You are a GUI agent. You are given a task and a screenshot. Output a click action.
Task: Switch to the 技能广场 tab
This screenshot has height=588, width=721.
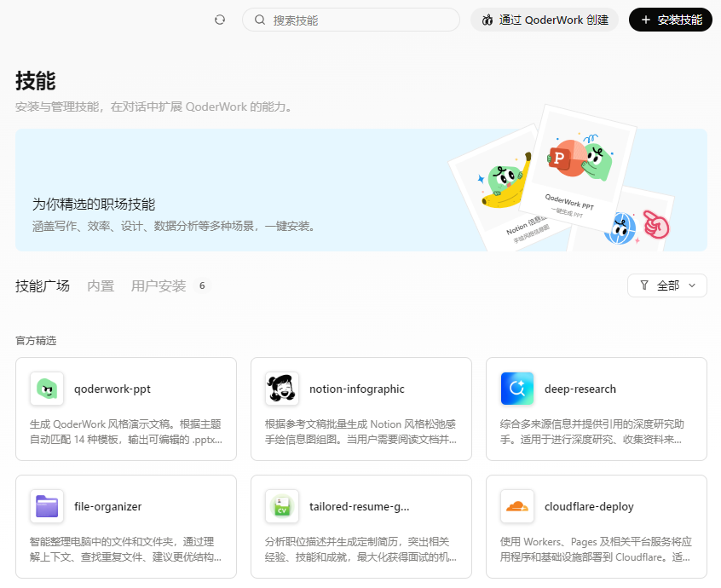pos(43,285)
